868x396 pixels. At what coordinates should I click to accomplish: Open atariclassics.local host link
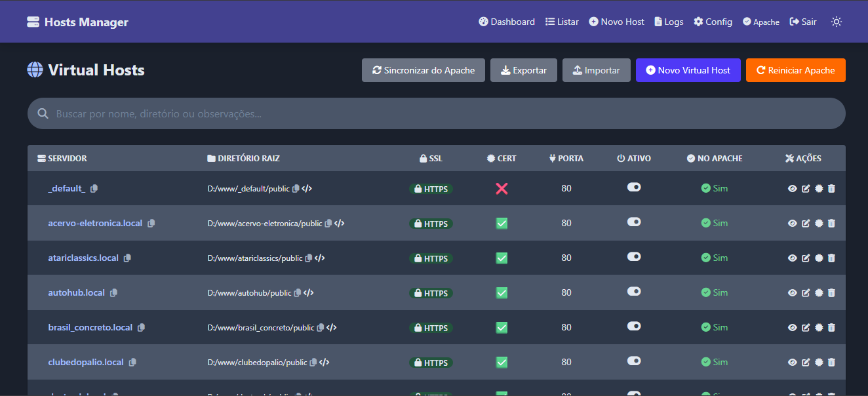tap(83, 258)
